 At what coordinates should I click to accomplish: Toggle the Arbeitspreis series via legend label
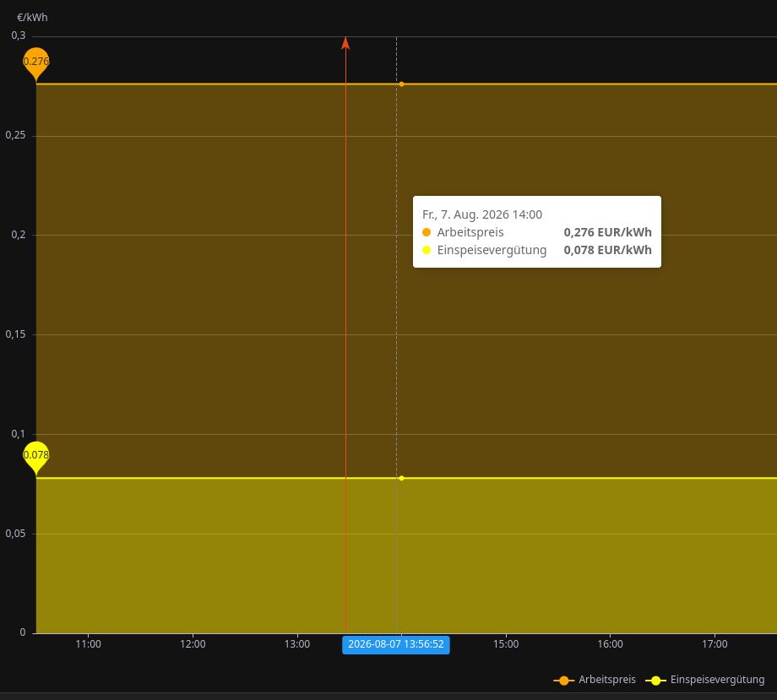(x=607, y=680)
